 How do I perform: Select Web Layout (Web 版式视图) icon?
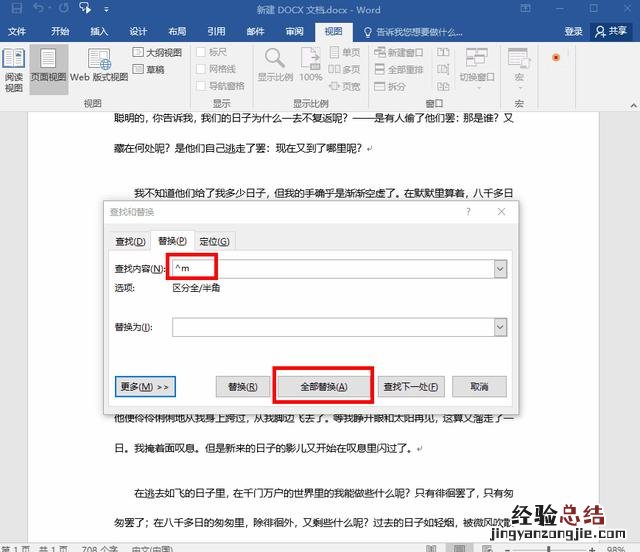click(99, 68)
